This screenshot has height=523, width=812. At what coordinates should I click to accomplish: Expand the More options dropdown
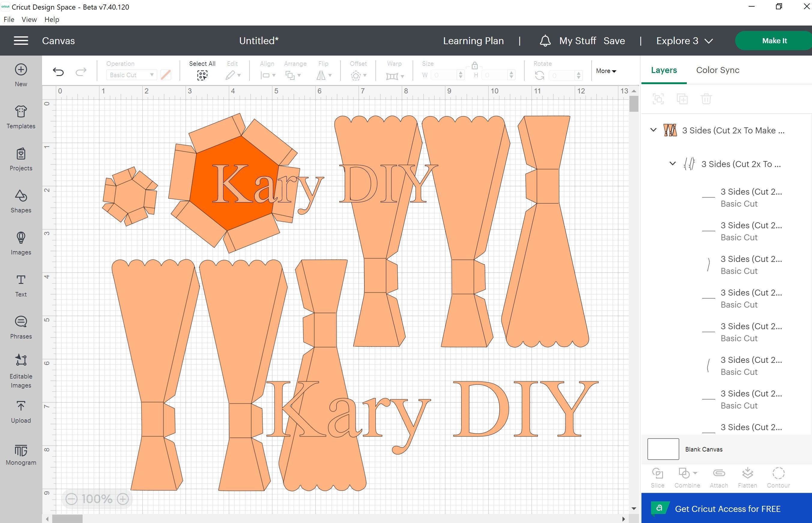(x=606, y=71)
